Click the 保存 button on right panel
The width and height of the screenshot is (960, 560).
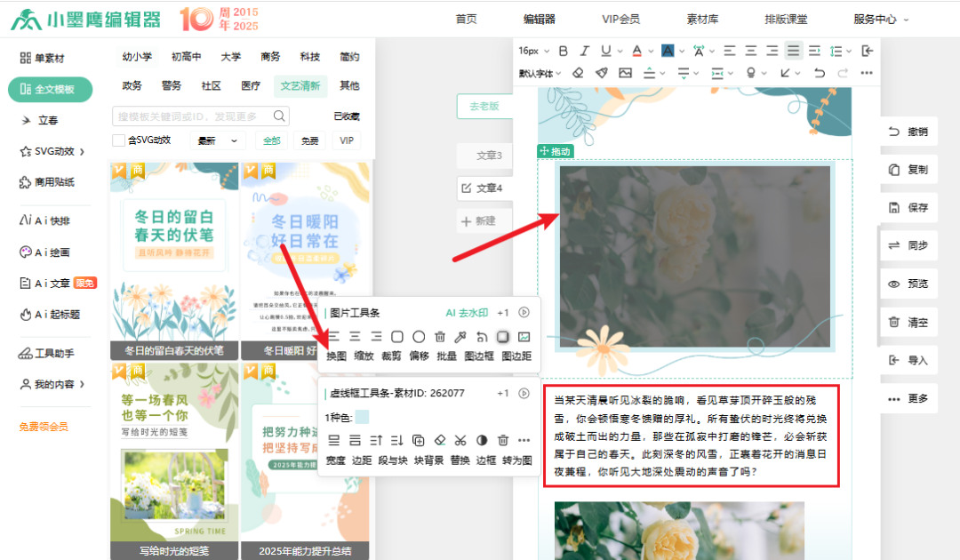coord(908,207)
